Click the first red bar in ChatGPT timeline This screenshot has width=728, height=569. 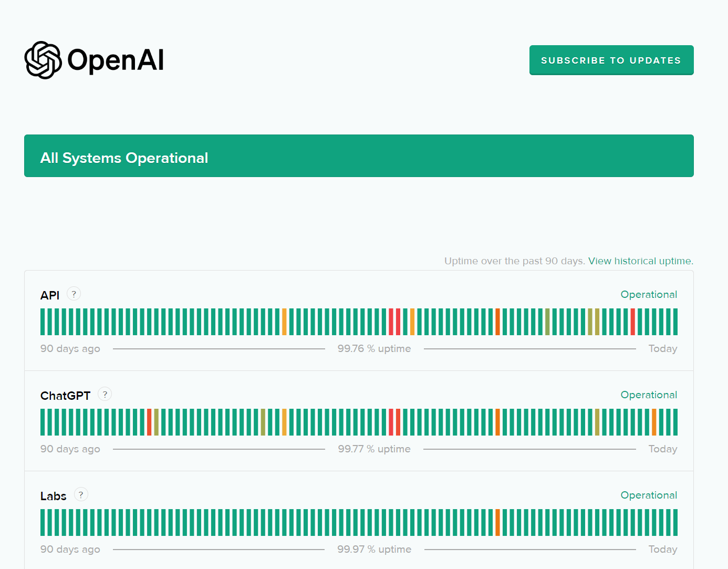point(149,422)
